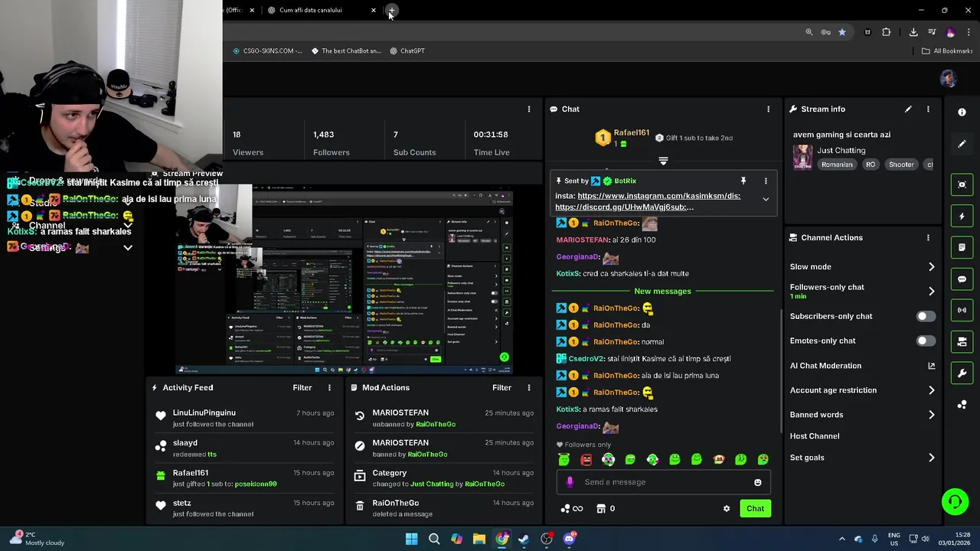This screenshot has width=980, height=551.
Task: Click the Romanian stream tag
Action: click(x=837, y=165)
